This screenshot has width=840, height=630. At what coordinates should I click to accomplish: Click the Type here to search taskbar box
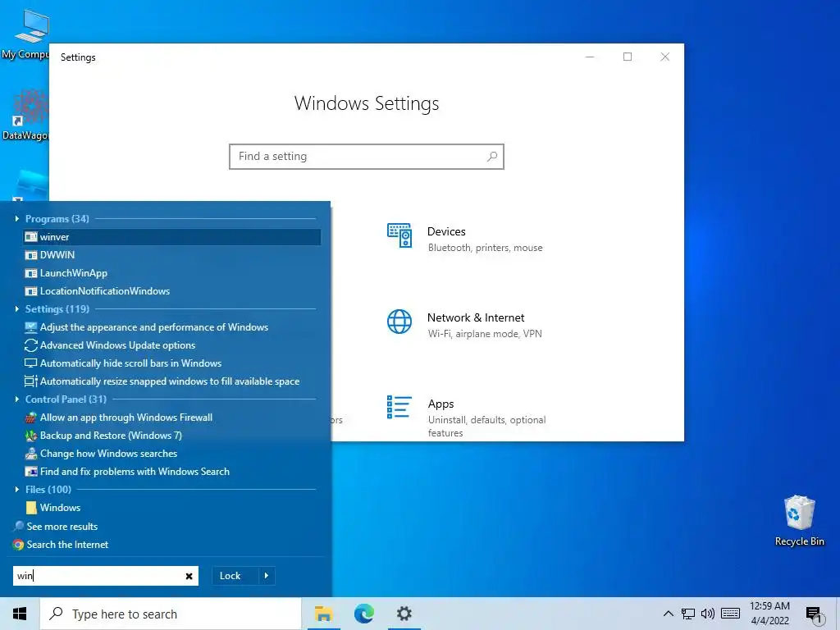[171, 614]
